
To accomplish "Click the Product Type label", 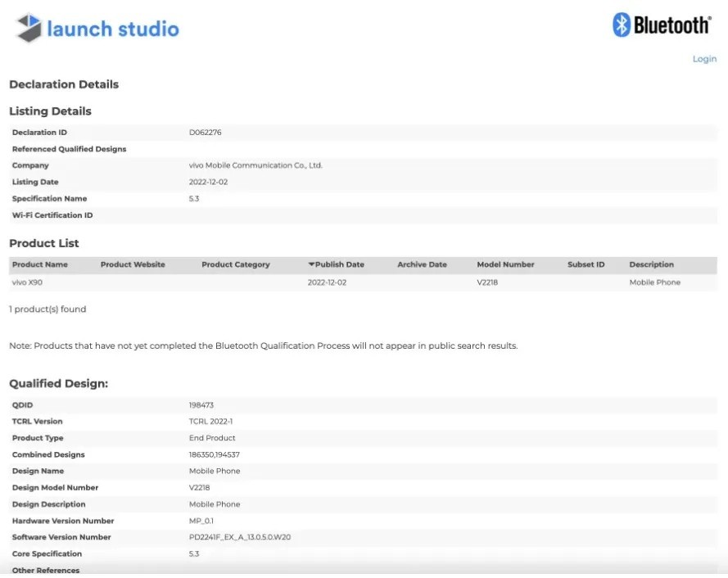I will click(38, 438).
